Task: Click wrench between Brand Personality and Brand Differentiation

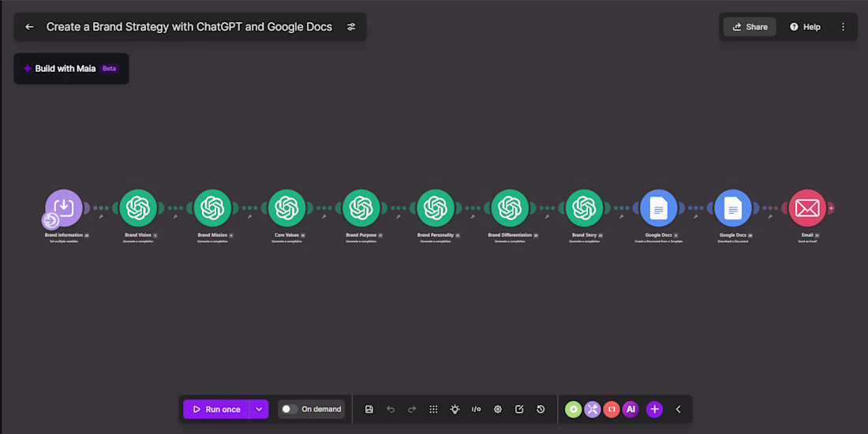Action: [x=473, y=216]
